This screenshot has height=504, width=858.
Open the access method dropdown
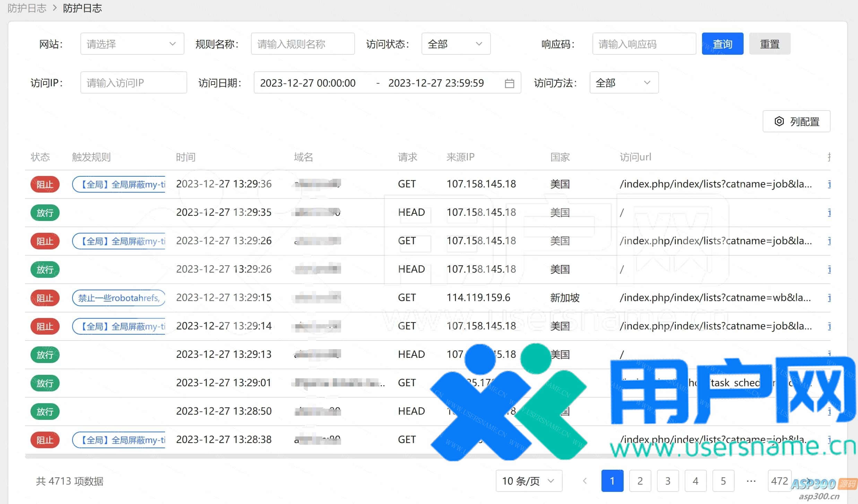[x=624, y=83]
